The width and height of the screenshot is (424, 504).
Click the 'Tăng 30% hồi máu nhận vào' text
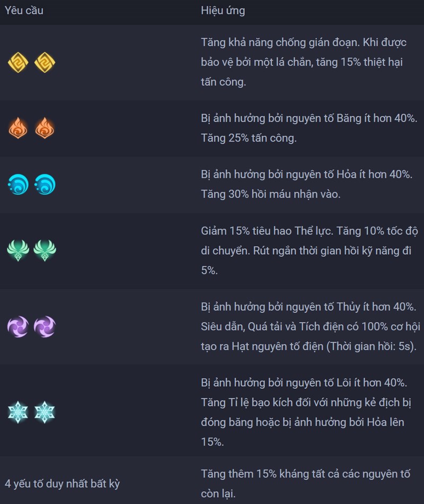click(270, 194)
